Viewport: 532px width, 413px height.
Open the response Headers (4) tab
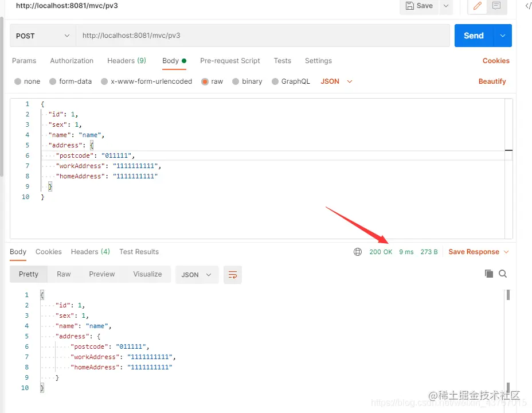90,252
